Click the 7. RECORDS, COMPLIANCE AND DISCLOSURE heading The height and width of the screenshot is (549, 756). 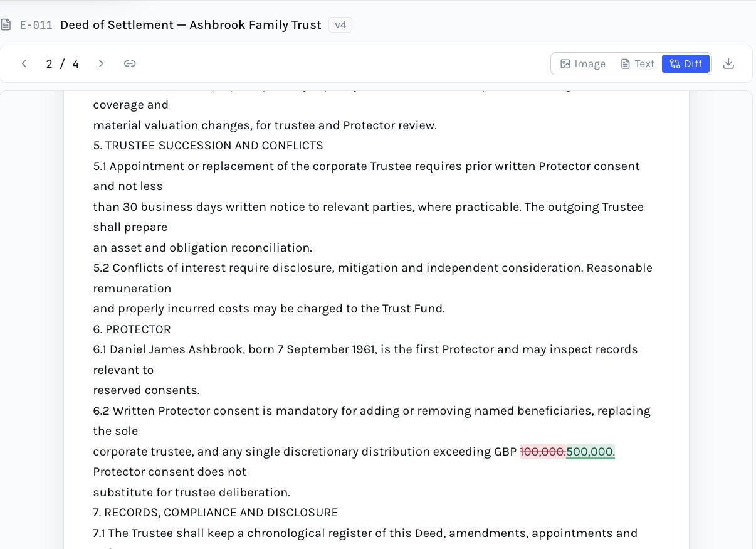tap(216, 513)
